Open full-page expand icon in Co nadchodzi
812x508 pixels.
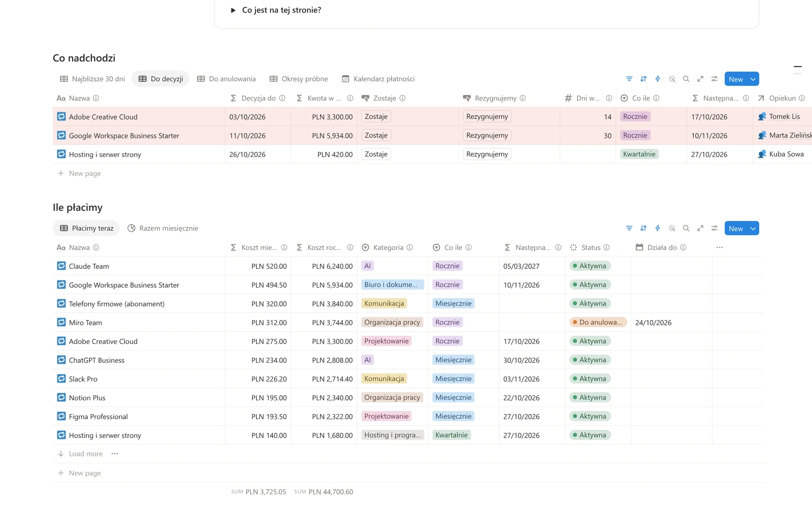[700, 79]
